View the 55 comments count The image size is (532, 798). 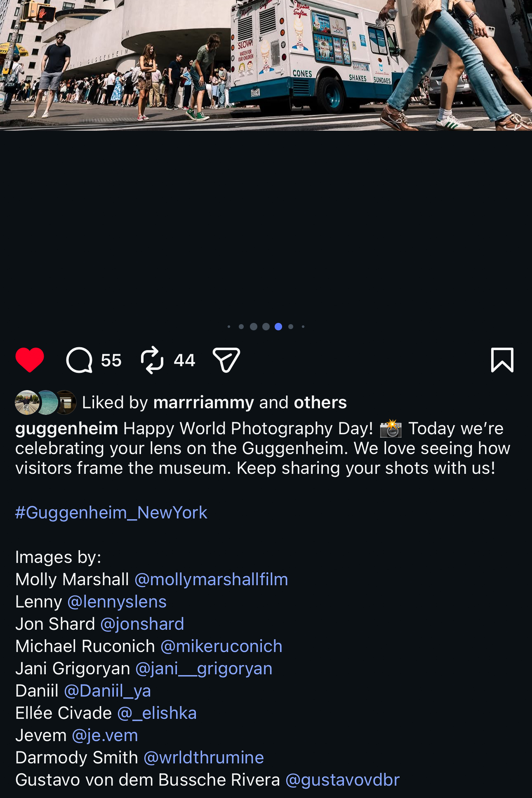(x=111, y=360)
